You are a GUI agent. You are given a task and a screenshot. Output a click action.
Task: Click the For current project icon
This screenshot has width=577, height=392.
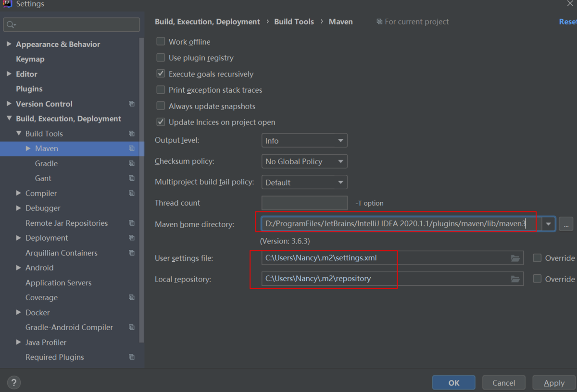point(379,22)
